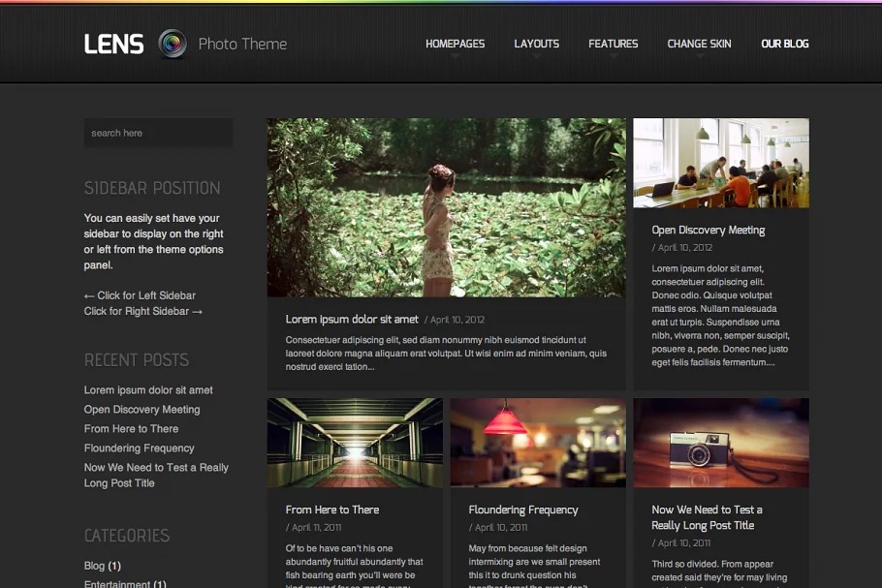882x588 pixels.
Task: Open the Change Skin menu
Action: click(699, 44)
